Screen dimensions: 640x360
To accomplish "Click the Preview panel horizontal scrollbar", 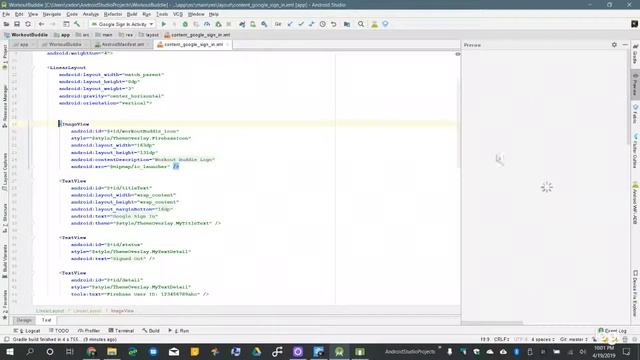I will 492,323.
